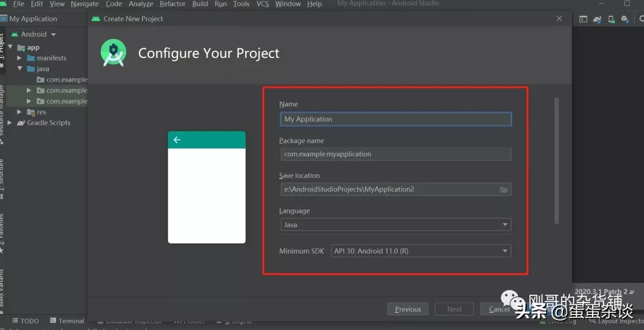Image resolution: width=644 pixels, height=330 pixels.
Task: Open the Help menu
Action: (314, 4)
